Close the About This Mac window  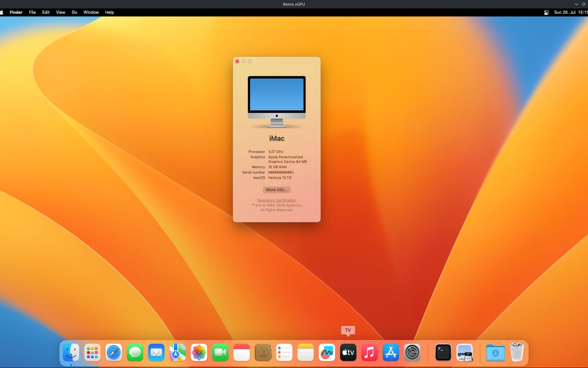point(237,62)
